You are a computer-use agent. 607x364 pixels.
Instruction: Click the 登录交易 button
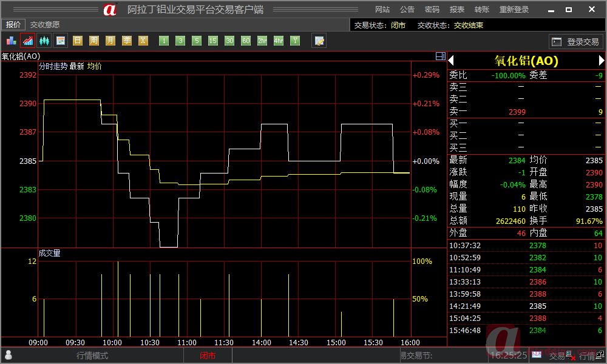click(575, 41)
